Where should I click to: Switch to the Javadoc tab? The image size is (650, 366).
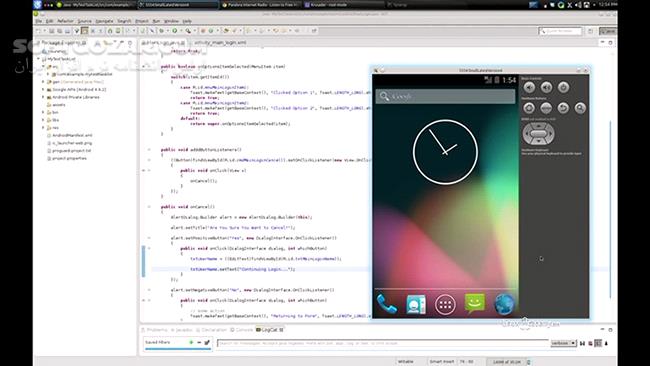[x=182, y=330]
